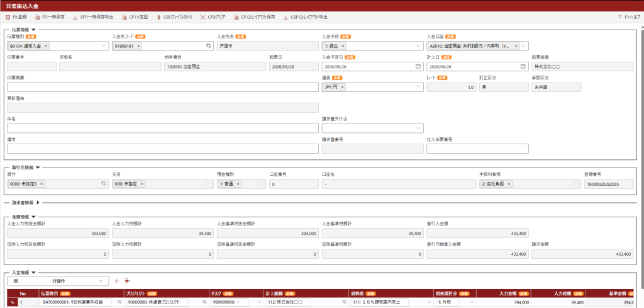Remove the A3010 当座預金 account chip
Screen dimensions: 644x308
click(516, 46)
